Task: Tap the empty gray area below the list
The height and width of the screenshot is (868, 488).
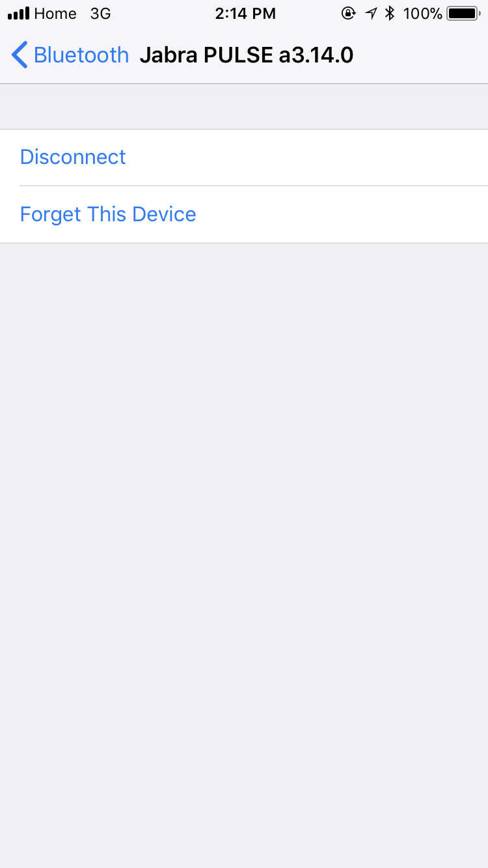Action: click(244, 555)
